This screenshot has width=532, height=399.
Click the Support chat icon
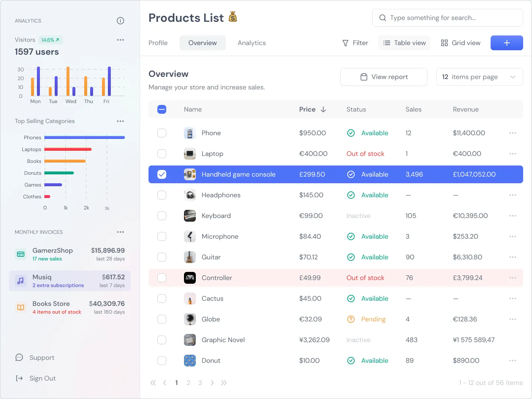19,357
